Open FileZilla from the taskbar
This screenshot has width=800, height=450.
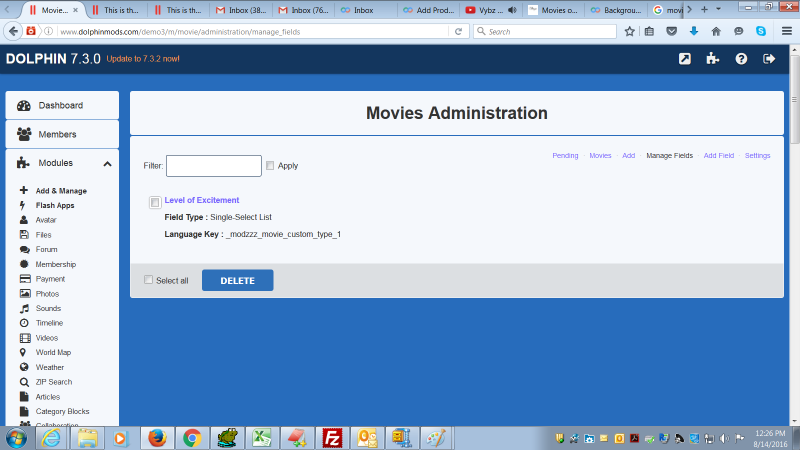pos(332,438)
